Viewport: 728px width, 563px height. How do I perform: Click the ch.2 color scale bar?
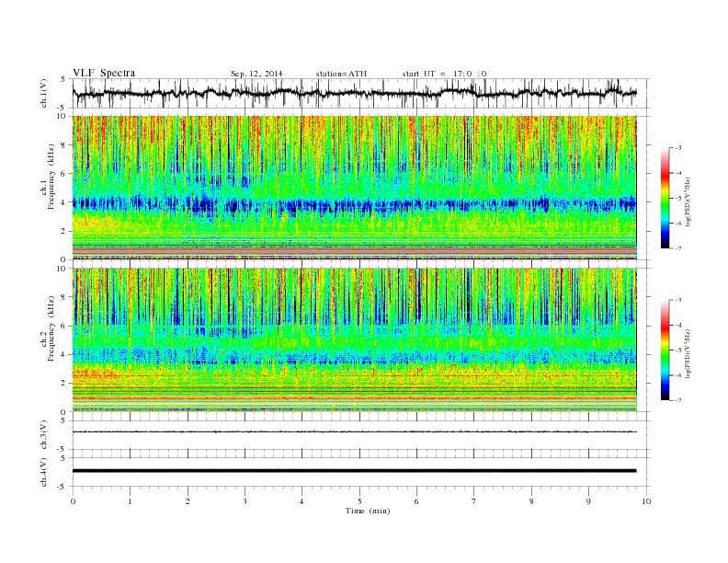[665, 350]
